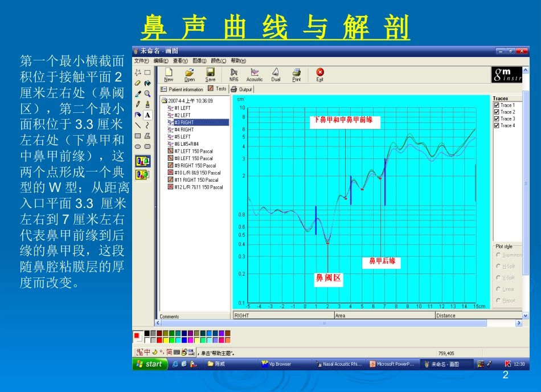Select the Magnifier tool in Paint toolbox
Viewport: 541px width, 392px height.
click(x=147, y=93)
